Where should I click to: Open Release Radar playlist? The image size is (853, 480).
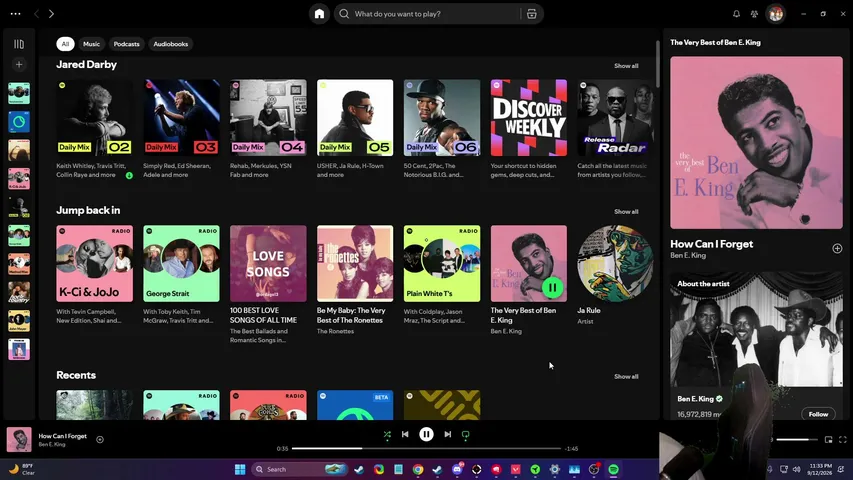[615, 118]
